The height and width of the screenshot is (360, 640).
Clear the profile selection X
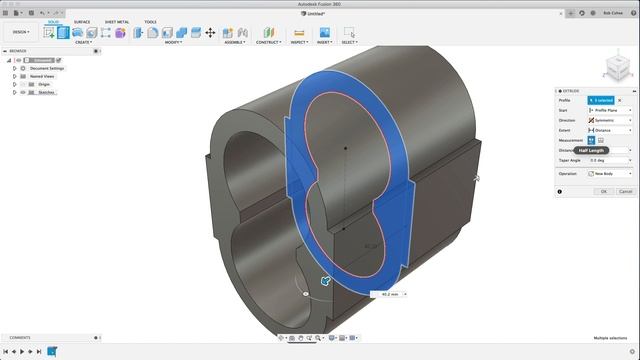[x=620, y=100]
